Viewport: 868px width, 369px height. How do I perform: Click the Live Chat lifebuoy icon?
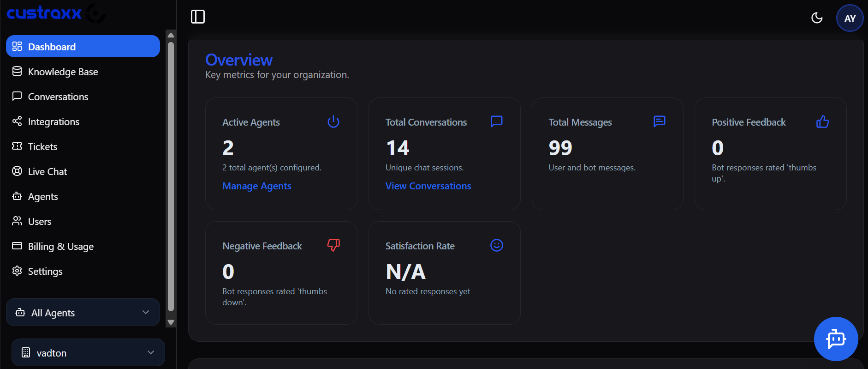[17, 171]
